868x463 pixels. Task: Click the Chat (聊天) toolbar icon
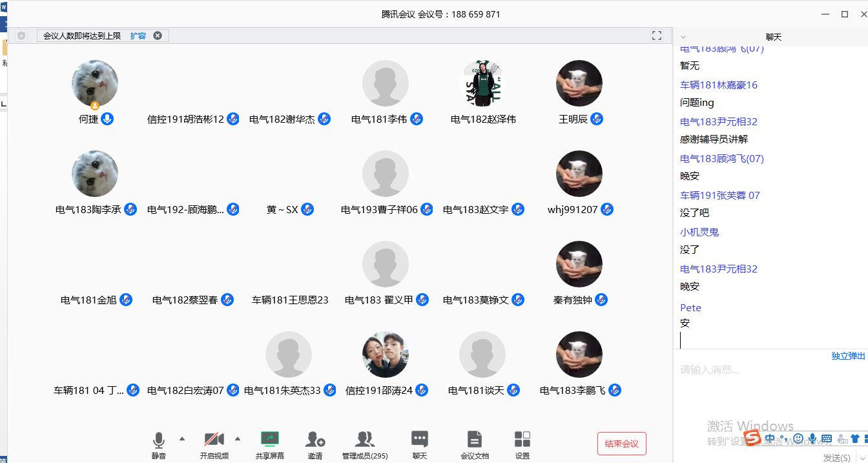[x=420, y=440]
